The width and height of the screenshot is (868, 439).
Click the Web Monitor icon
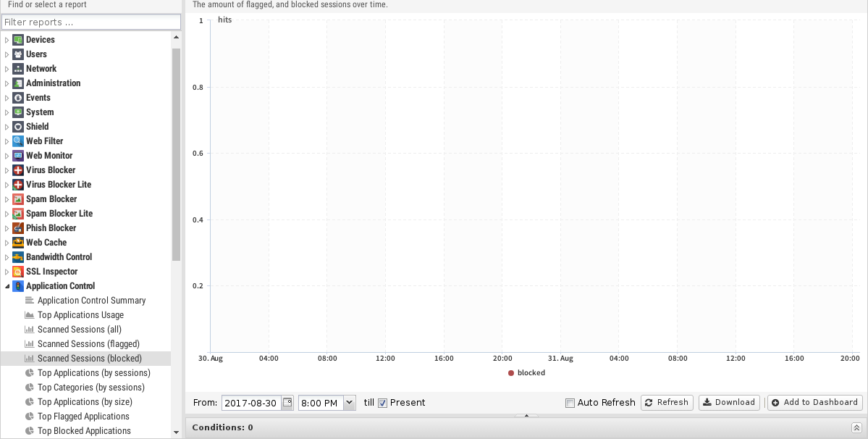point(18,156)
